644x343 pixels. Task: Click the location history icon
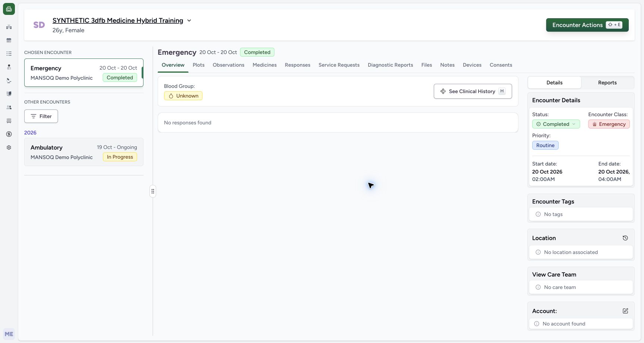625,238
